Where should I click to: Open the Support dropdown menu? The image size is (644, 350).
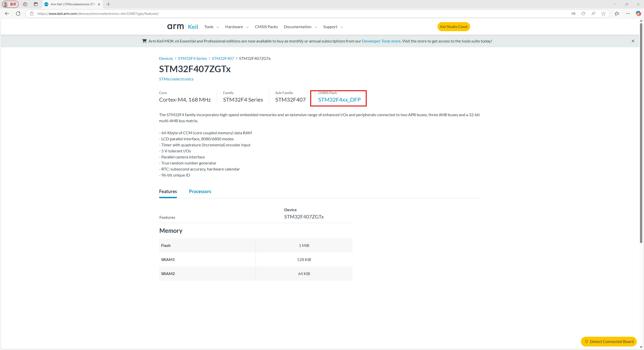point(333,27)
